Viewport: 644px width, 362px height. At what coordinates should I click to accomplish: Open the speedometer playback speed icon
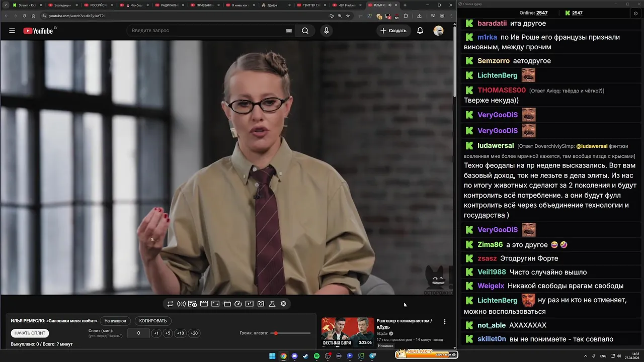pos(238,304)
